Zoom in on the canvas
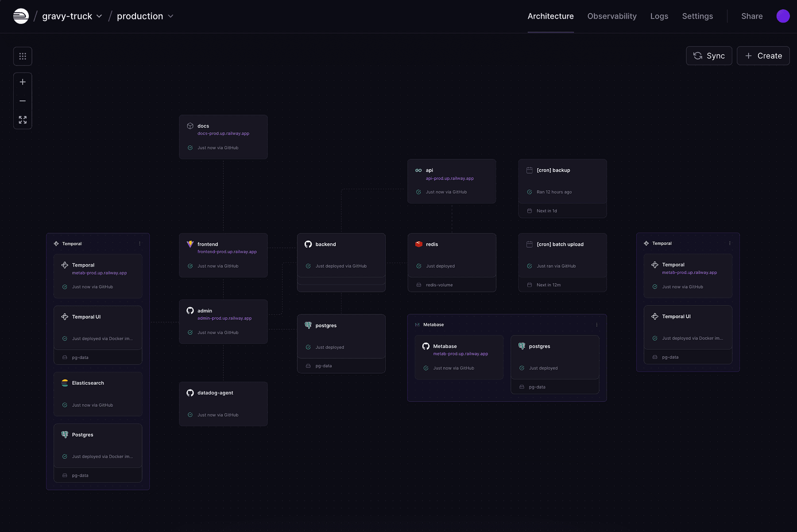The image size is (797, 532). (23, 82)
